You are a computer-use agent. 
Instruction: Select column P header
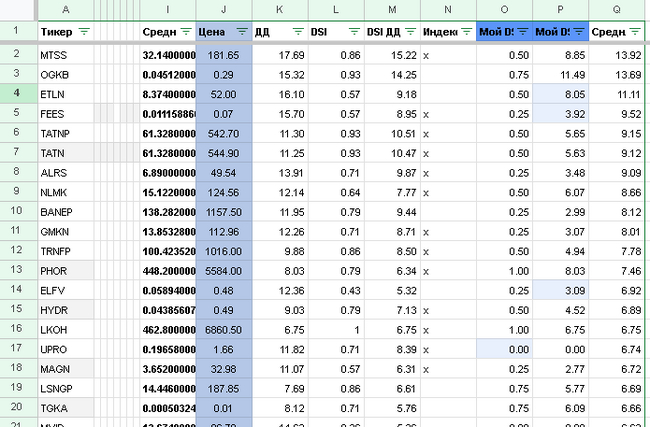[560, 10]
